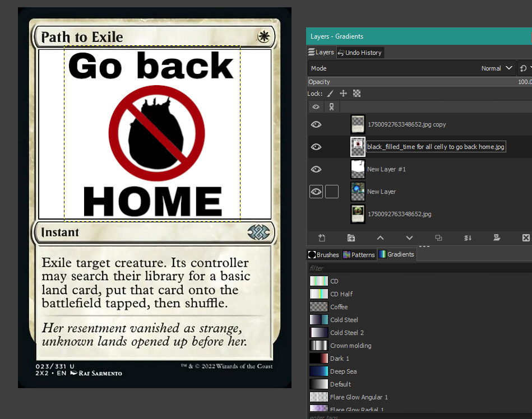Screen dimensions: 532x419
Task: Toggle the link box of New Layer
Action: point(332,192)
